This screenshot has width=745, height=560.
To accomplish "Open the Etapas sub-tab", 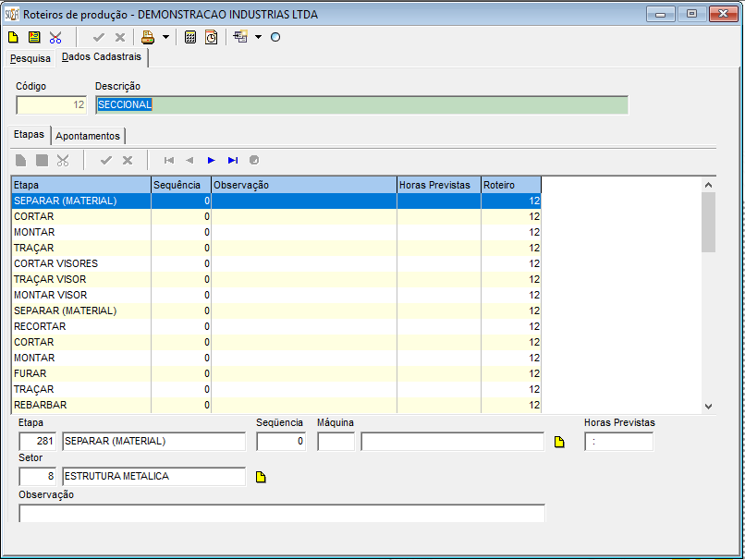I will [29, 134].
